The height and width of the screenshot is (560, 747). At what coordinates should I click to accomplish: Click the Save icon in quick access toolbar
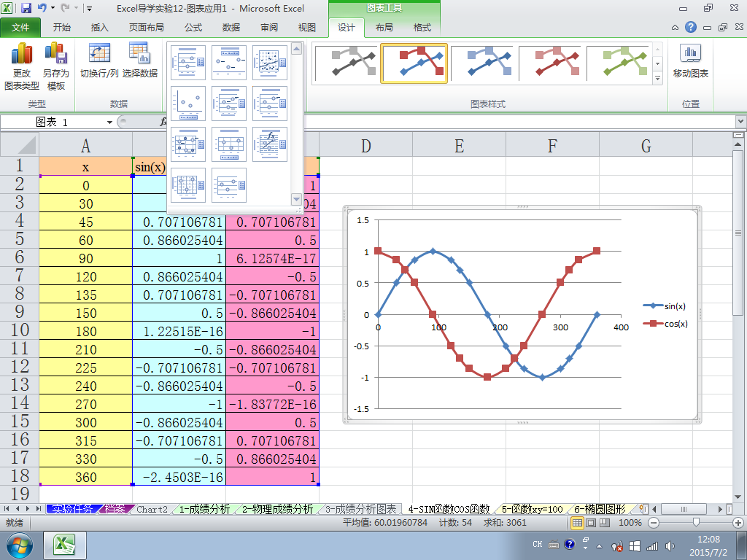point(26,8)
